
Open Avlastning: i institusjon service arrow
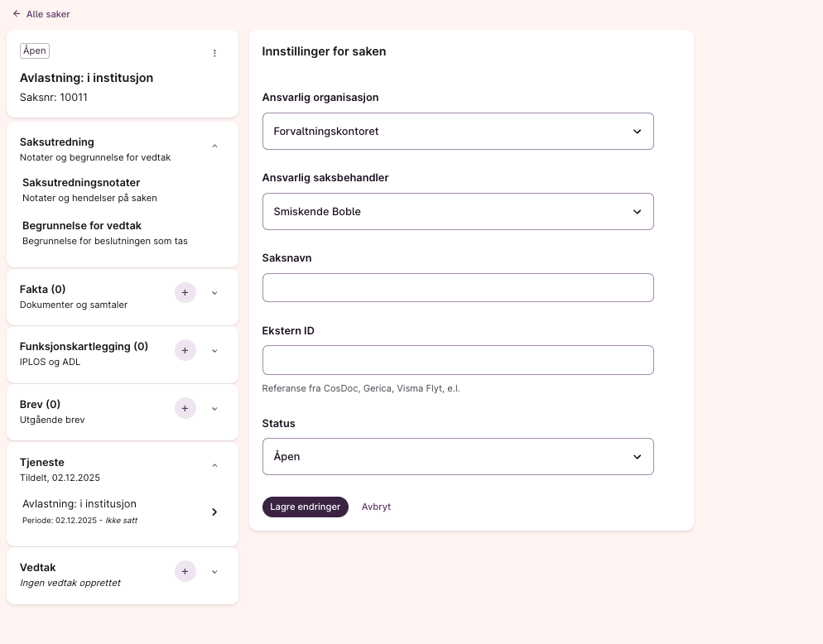(x=214, y=512)
